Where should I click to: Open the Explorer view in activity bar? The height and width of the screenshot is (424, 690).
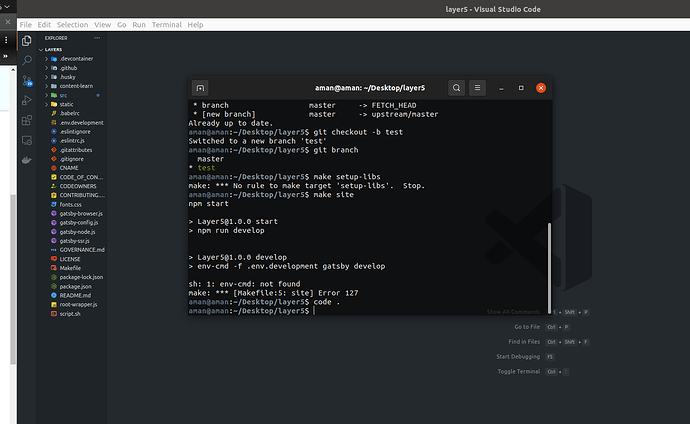tap(27, 41)
